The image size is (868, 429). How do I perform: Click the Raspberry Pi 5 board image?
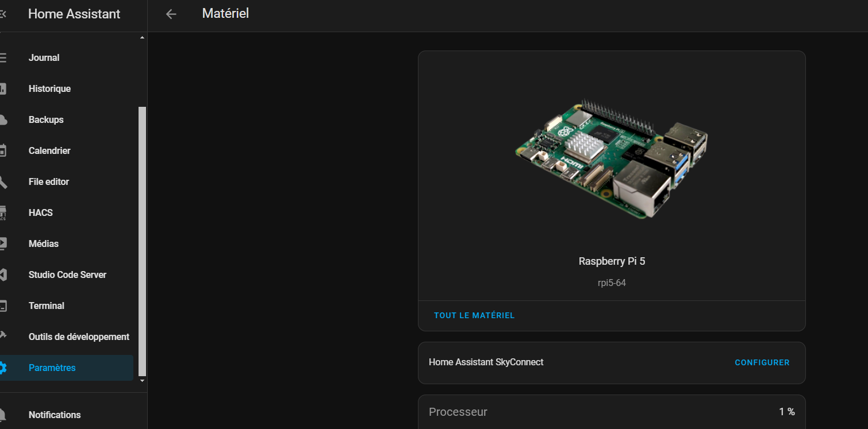612,159
